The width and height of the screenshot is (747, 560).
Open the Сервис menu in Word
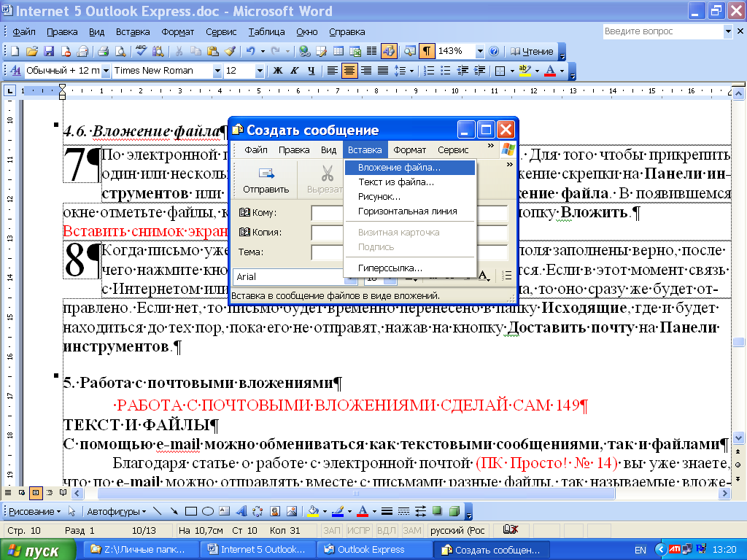(221, 32)
